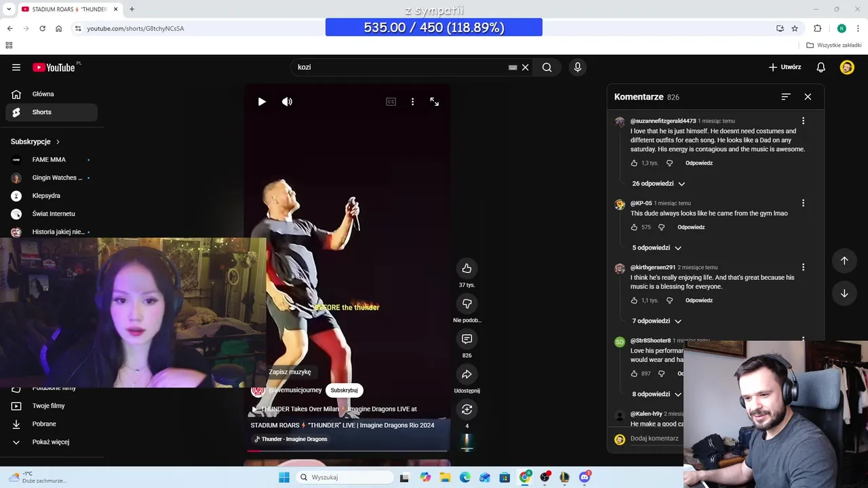Dislike suzannefitzgerald4473's comment

[x=669, y=163]
